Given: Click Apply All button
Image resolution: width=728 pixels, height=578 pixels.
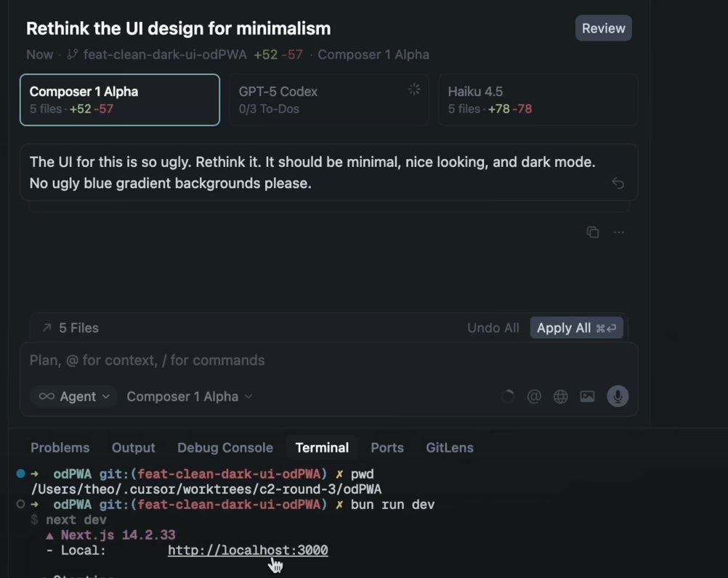Looking at the screenshot, I should [x=576, y=328].
